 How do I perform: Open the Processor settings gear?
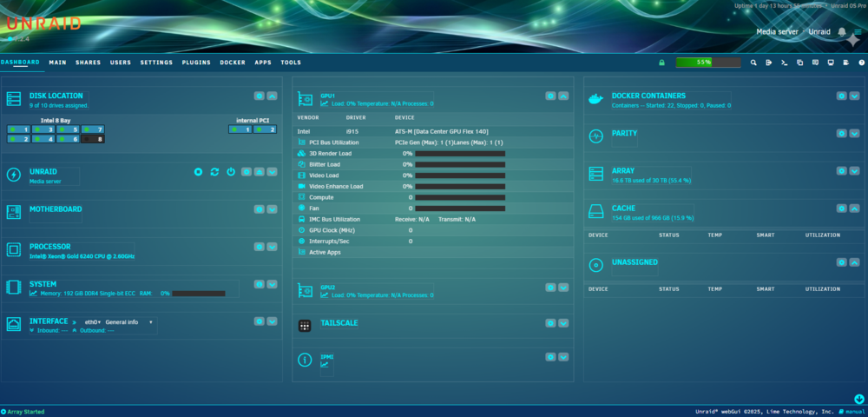259,247
